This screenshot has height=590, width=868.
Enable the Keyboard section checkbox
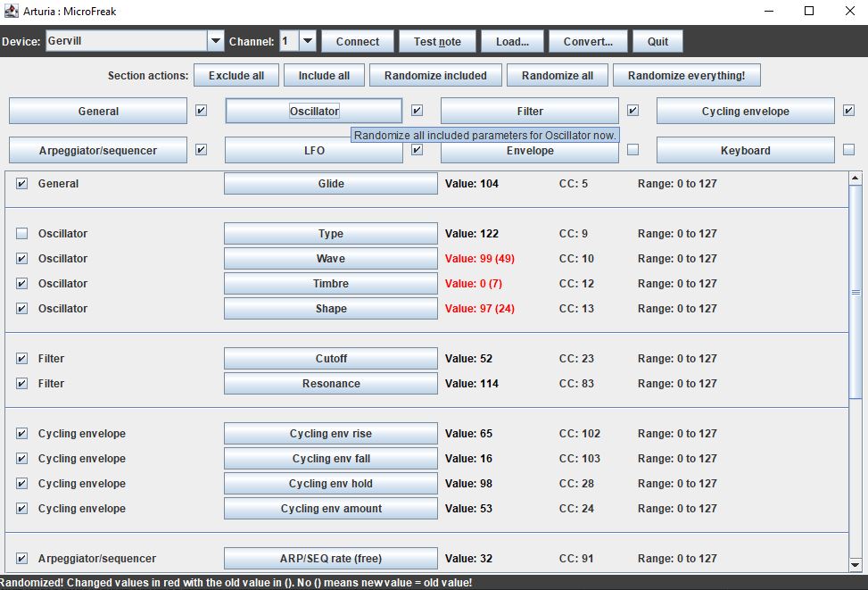[x=848, y=150]
